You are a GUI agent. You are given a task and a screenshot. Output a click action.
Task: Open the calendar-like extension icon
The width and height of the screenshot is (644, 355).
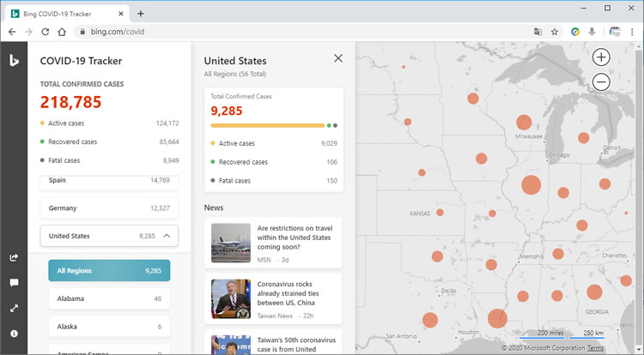[x=615, y=32]
